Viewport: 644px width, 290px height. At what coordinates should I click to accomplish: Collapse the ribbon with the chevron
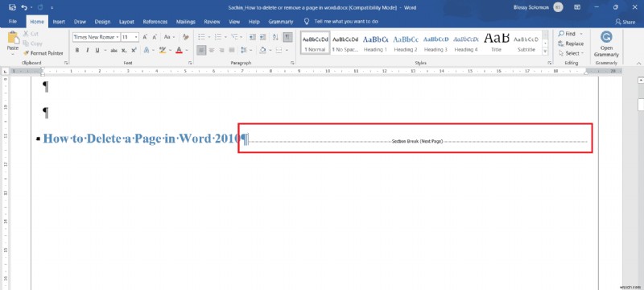(x=638, y=64)
